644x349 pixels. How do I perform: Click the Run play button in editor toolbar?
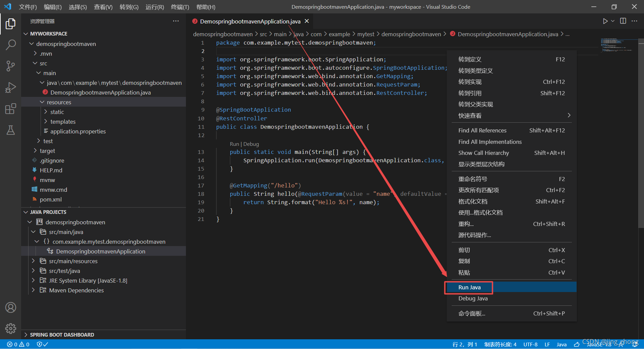[605, 21]
